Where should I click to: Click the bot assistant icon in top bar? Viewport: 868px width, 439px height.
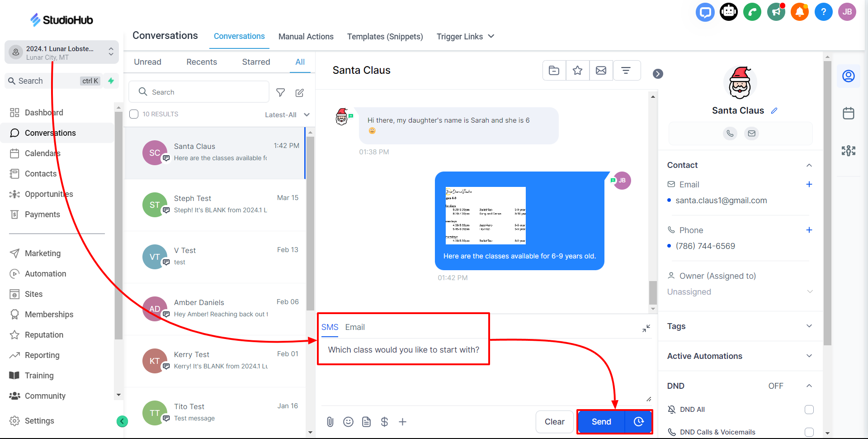729,12
